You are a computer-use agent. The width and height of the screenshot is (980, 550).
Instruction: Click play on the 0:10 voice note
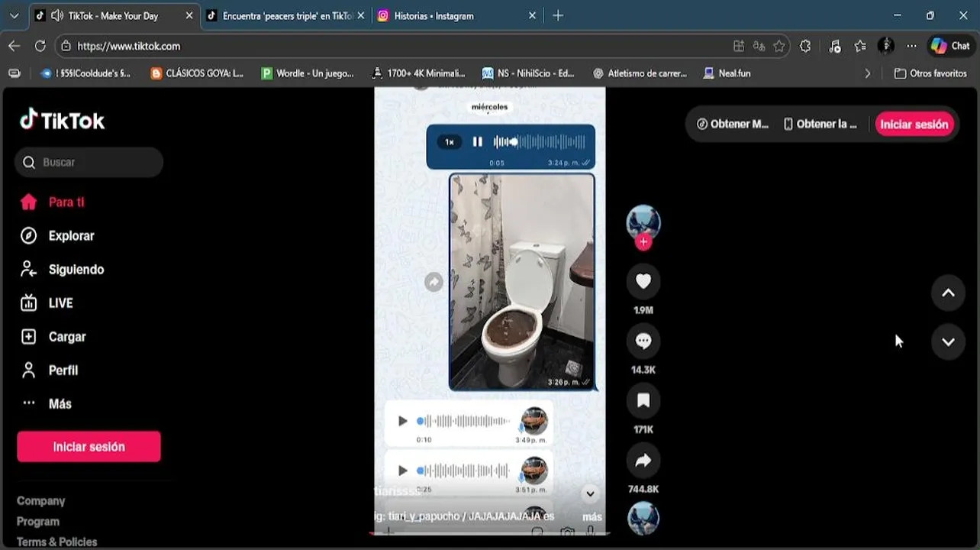tap(402, 421)
